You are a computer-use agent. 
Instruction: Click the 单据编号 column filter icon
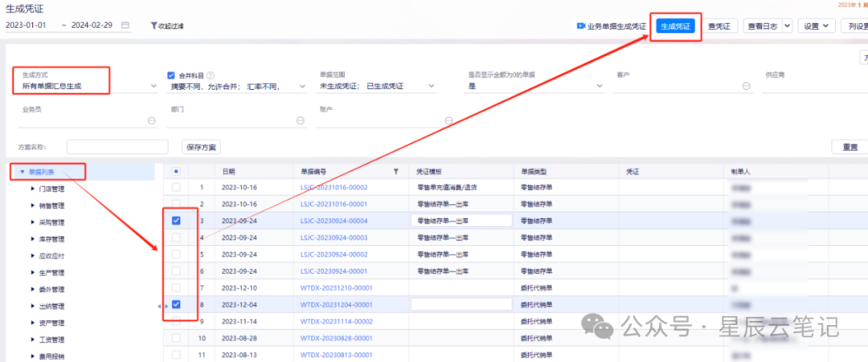[395, 172]
